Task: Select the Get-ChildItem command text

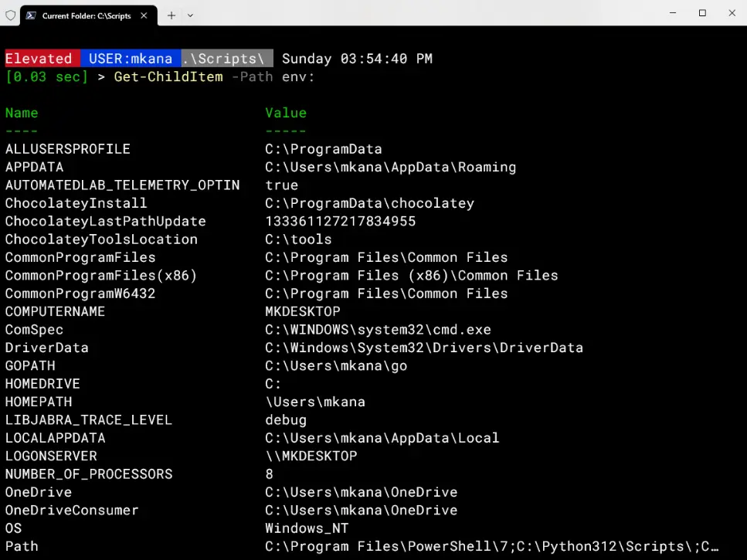Action: click(168, 76)
